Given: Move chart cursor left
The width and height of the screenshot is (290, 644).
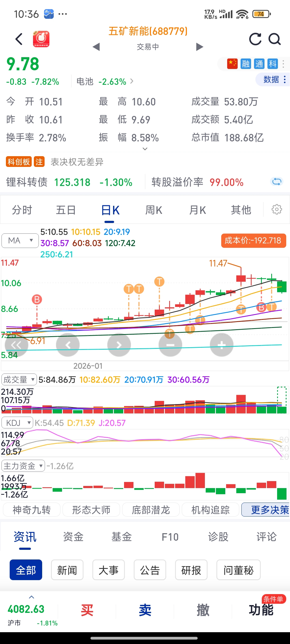Looking at the screenshot, I should point(68,345).
